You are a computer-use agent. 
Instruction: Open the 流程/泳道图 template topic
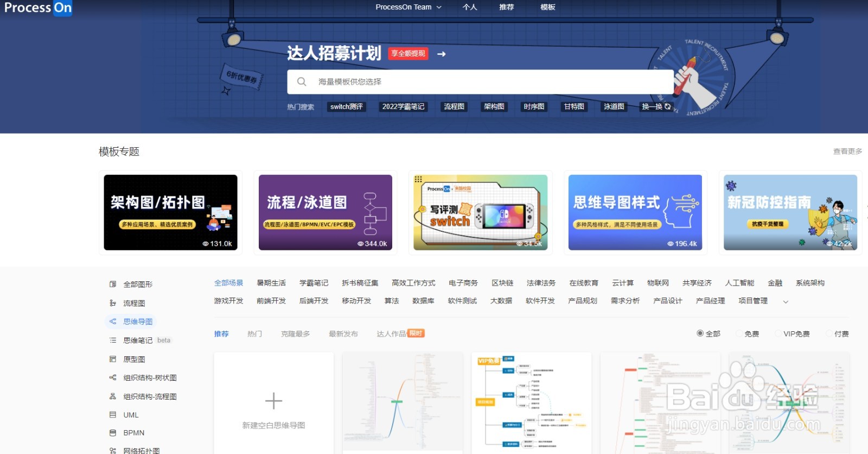(325, 212)
